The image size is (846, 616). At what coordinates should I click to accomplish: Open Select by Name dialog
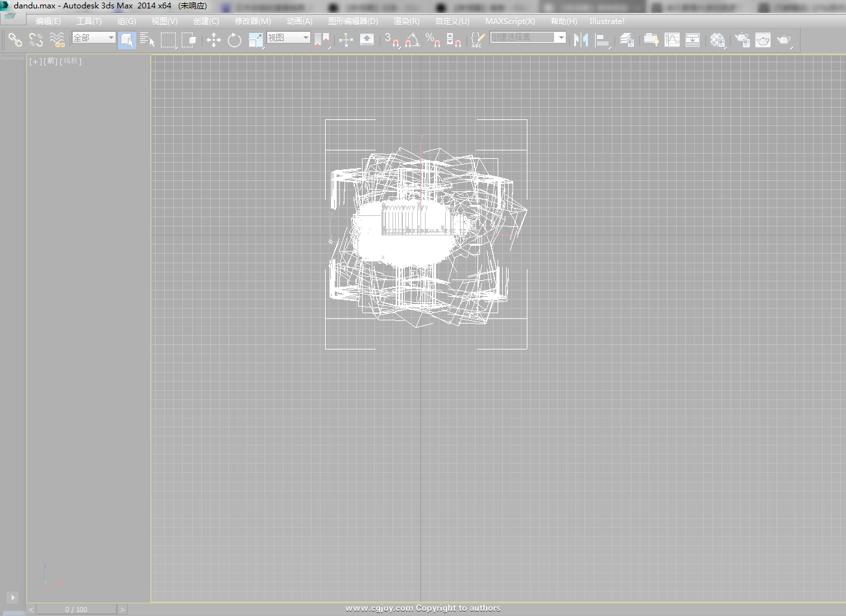coord(148,40)
